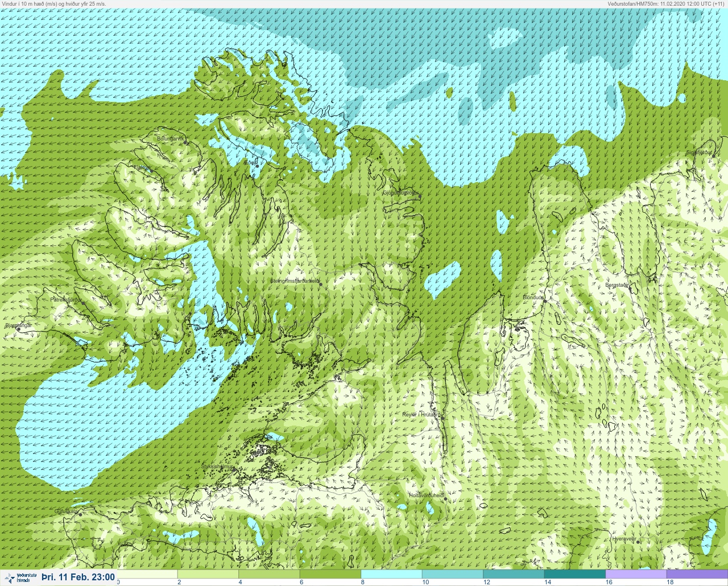Select the Bjargtangar station label
The height and width of the screenshot is (586, 728).
[18, 325]
